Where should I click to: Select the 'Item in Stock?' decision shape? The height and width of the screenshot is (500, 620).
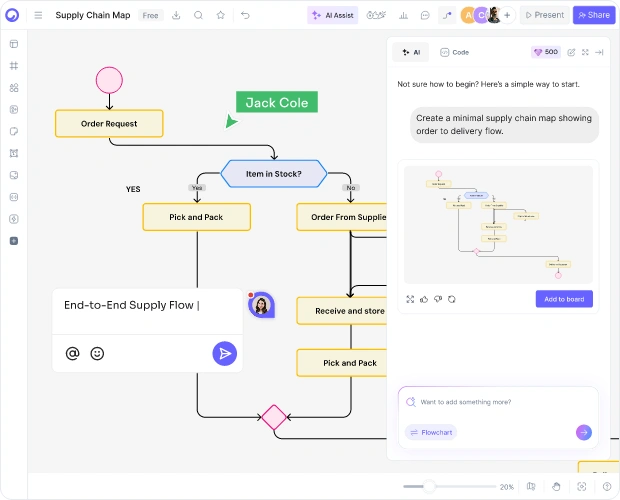(274, 174)
